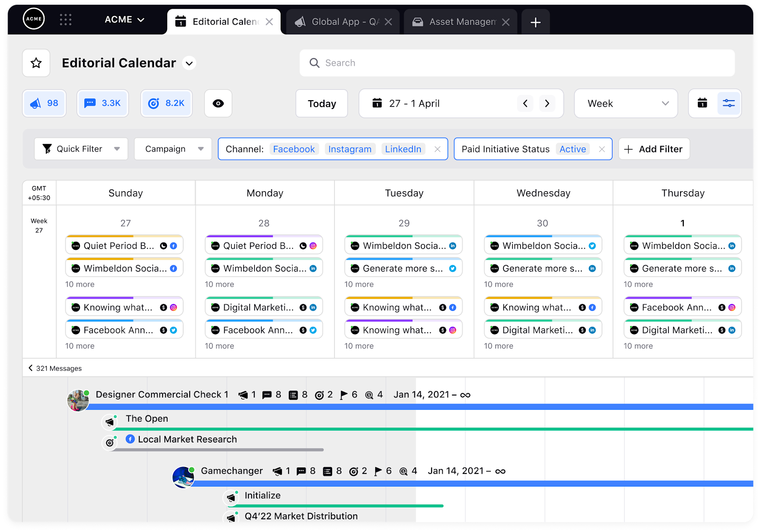Open the apps grid launcher
Viewport: 760px width, 532px height.
[x=66, y=19]
